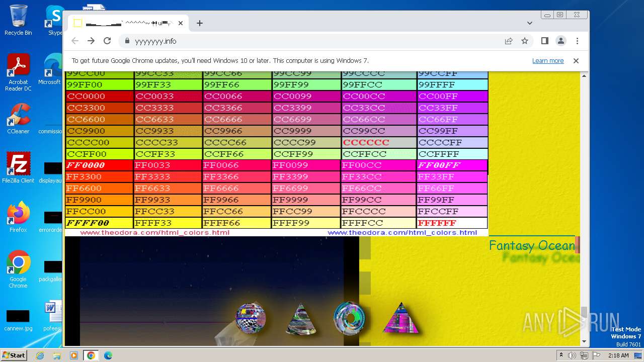Share this page using the share icon
The width and height of the screenshot is (644, 362).
click(509, 41)
